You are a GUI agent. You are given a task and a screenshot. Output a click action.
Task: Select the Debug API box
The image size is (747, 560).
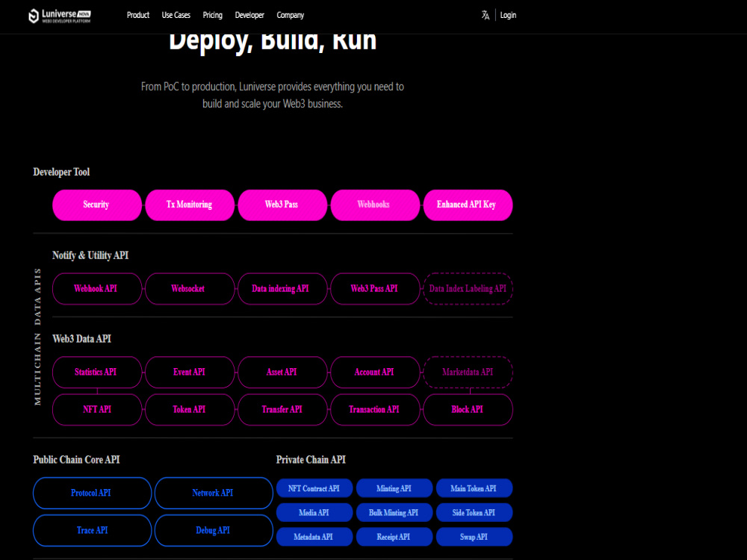point(214,530)
